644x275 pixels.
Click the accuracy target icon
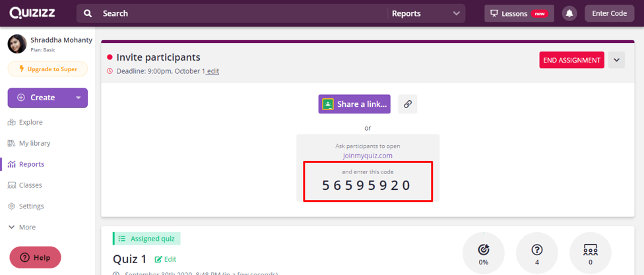(484, 249)
